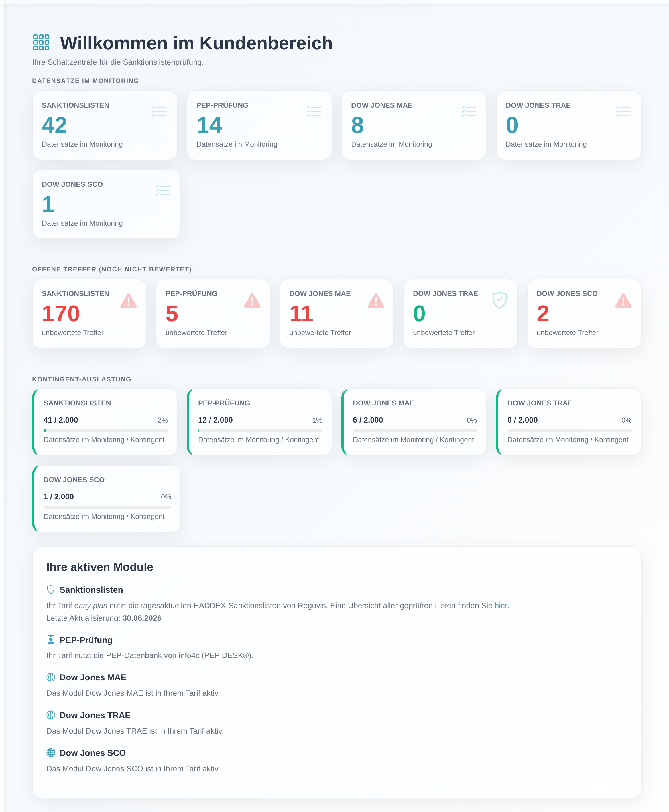Click the '41 / 2.000' quota value
669x812 pixels.
(x=61, y=420)
